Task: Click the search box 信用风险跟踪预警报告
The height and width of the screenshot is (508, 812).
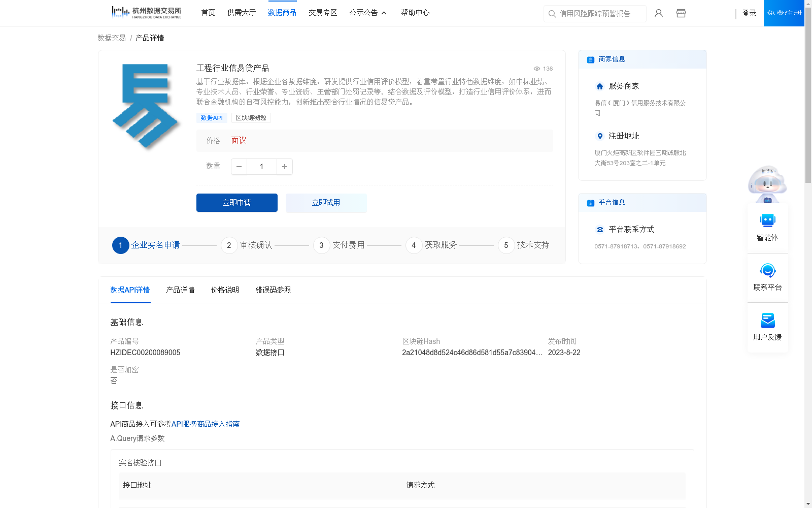Action: point(595,14)
